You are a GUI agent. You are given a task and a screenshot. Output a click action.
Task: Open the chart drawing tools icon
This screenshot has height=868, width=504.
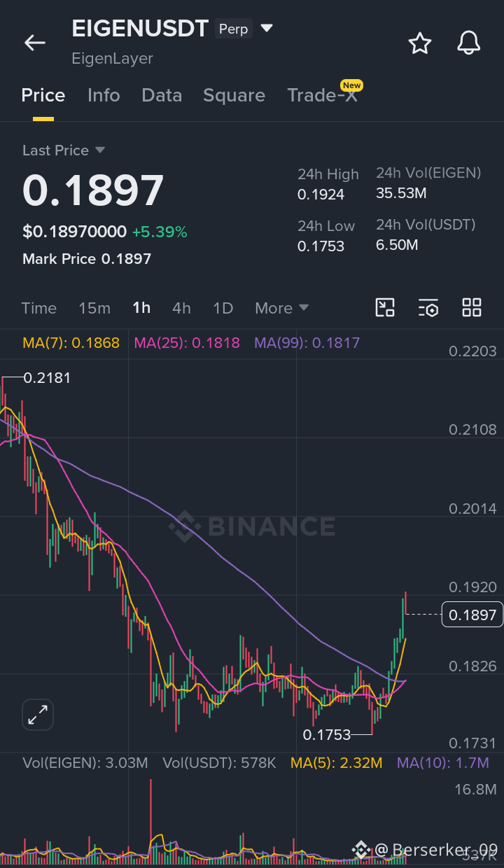tap(385, 307)
